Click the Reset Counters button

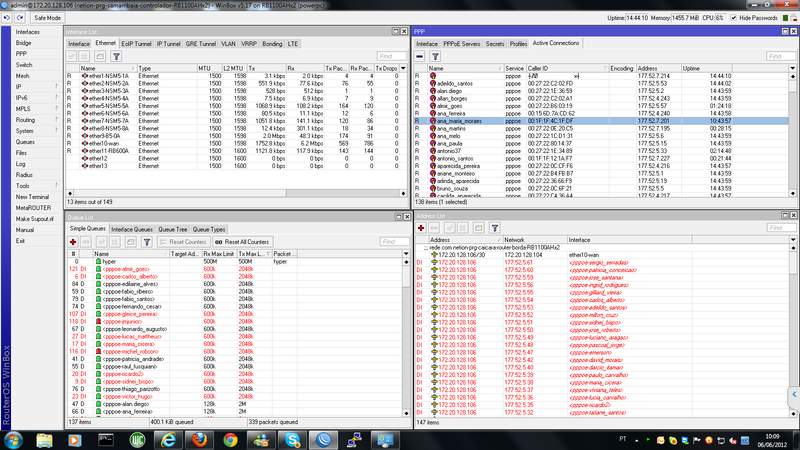(183, 242)
